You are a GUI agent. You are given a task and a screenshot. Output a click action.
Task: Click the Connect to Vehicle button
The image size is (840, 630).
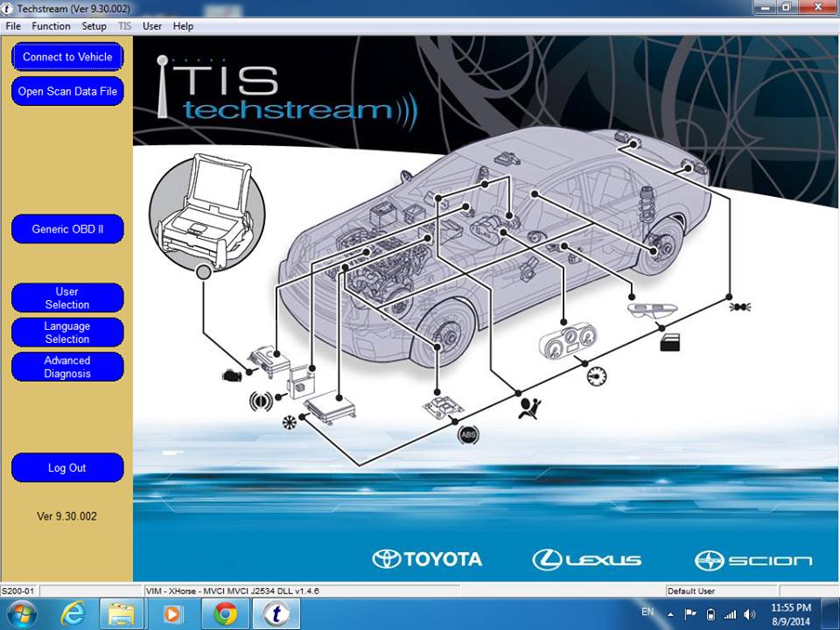coord(67,57)
